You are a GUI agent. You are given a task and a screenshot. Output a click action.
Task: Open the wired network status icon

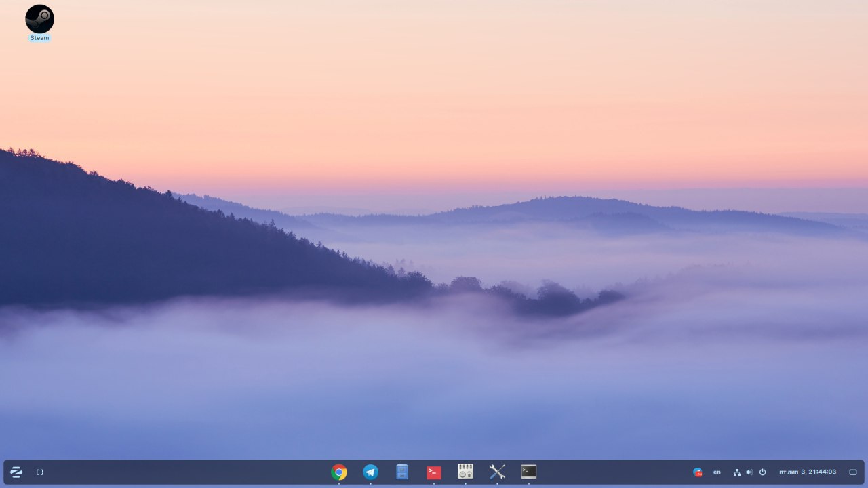737,472
